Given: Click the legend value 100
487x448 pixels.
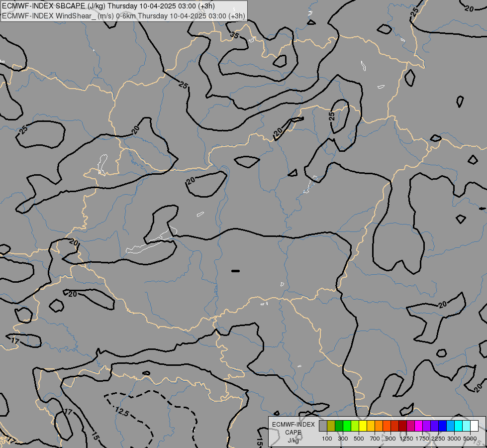Looking at the screenshot, I should tap(327, 439).
